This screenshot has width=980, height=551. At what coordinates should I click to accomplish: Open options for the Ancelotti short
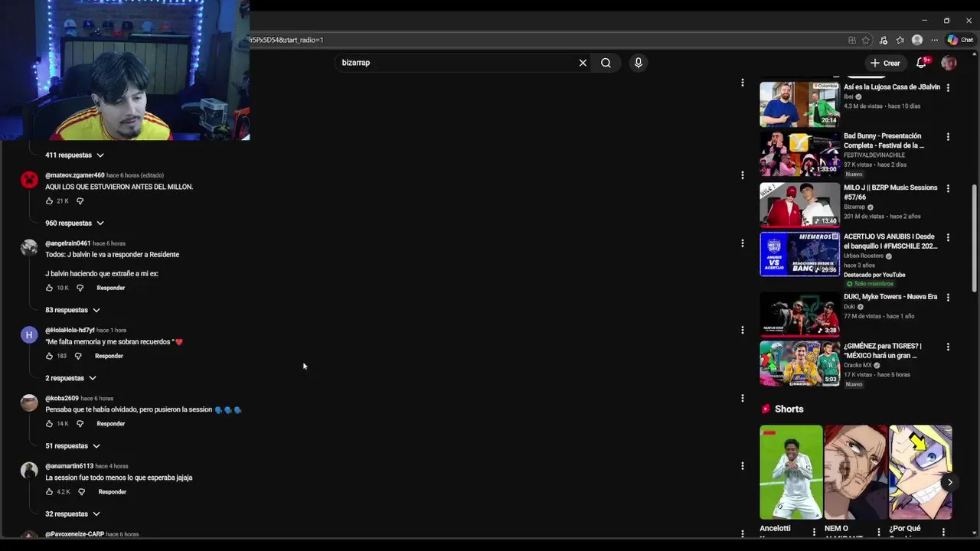(814, 532)
